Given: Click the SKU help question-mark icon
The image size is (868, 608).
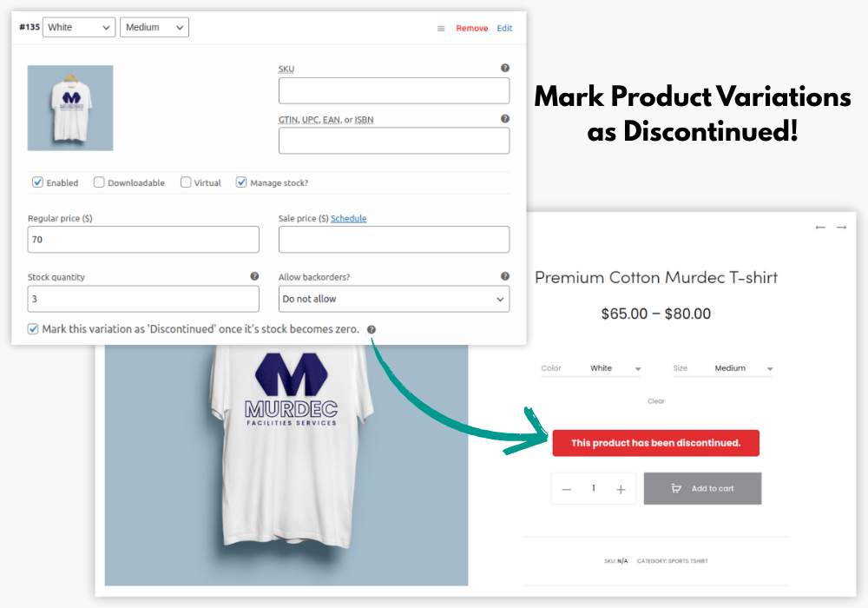Looking at the screenshot, I should coord(505,68).
